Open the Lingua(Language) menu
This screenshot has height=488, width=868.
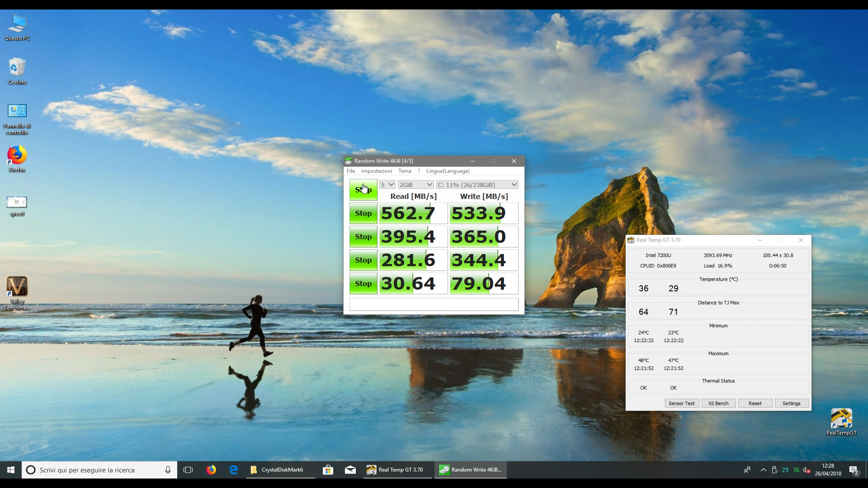pos(448,171)
